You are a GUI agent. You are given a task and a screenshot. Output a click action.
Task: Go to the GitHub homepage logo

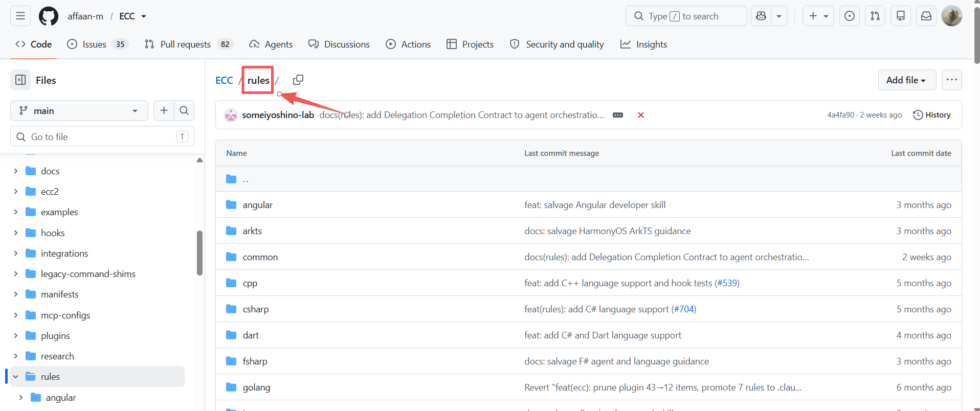49,16
